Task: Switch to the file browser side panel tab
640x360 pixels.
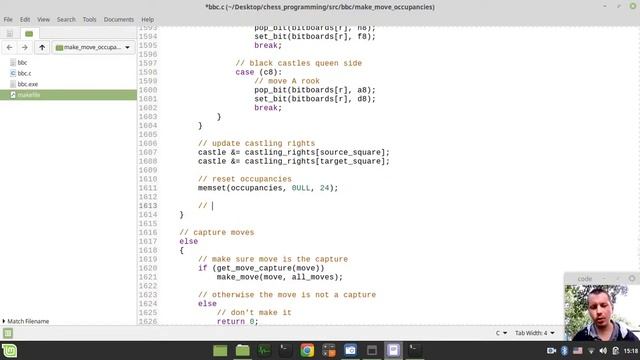Action: coord(29,33)
